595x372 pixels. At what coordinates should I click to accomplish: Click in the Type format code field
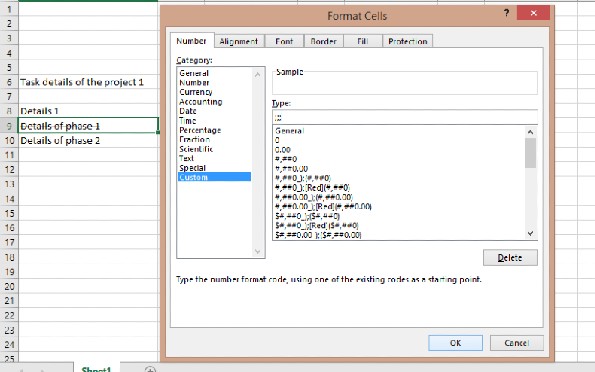pyautogui.click(x=405, y=117)
